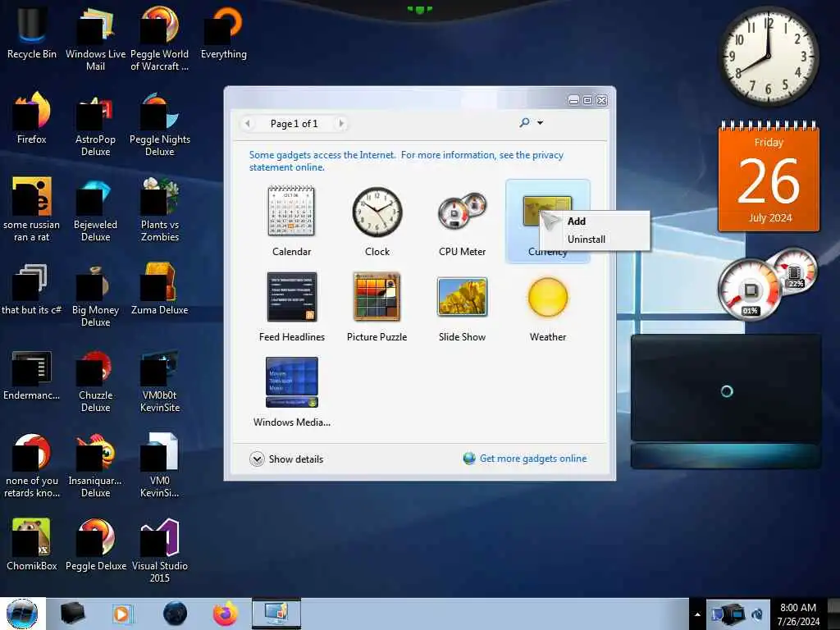Viewport: 840px width, 630px height.
Task: Click the black box taskbar icon
Action: click(72, 614)
